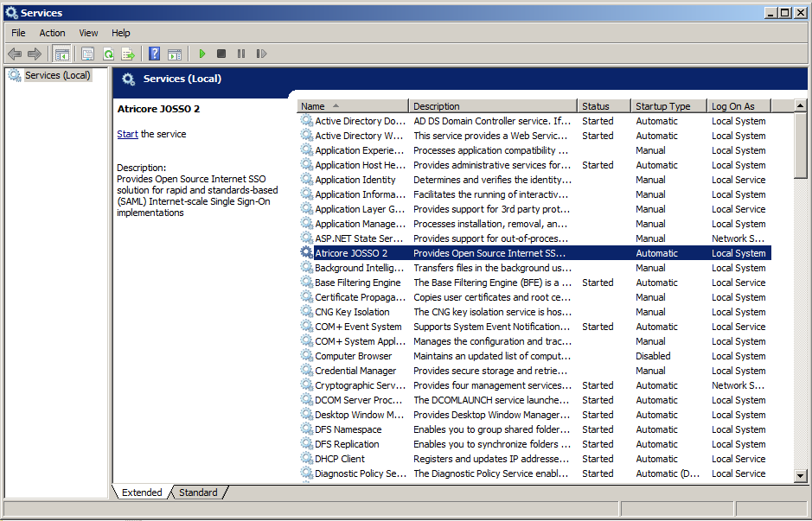Click the gear icon of DHCP Client row

[307, 458]
